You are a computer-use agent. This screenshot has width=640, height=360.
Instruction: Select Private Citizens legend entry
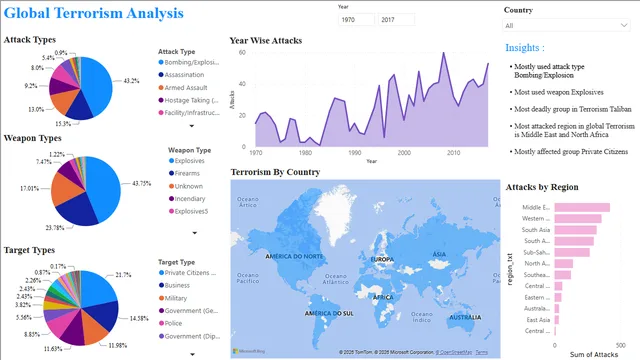(187, 273)
